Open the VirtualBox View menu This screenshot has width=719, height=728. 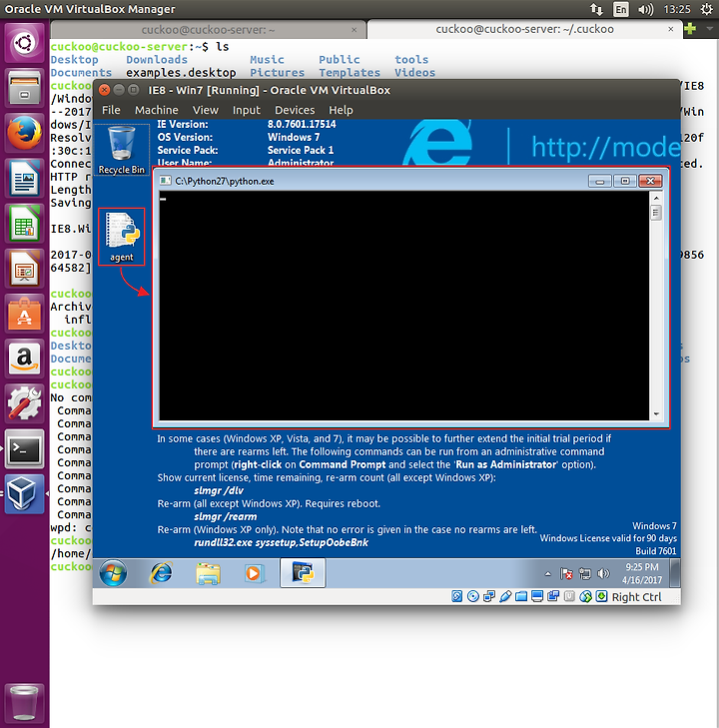(205, 110)
